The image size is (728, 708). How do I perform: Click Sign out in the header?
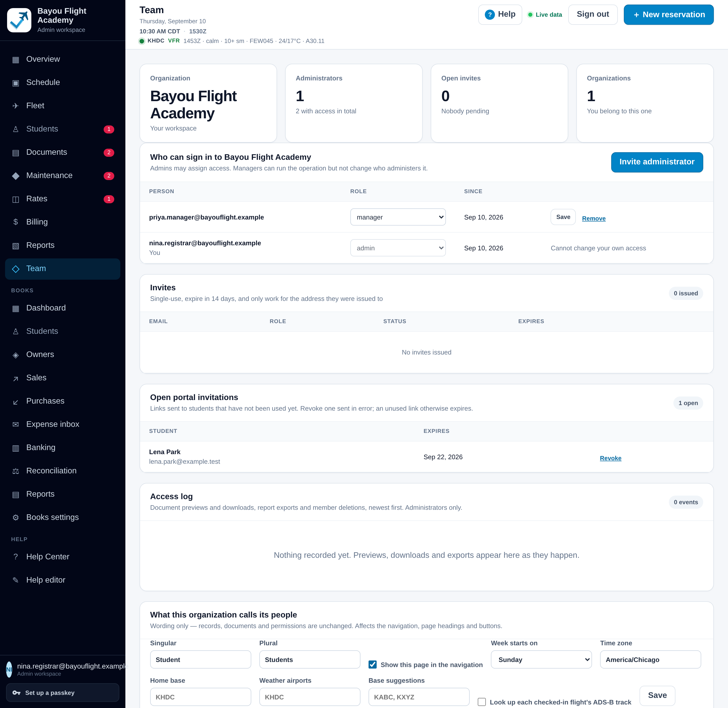click(x=593, y=14)
